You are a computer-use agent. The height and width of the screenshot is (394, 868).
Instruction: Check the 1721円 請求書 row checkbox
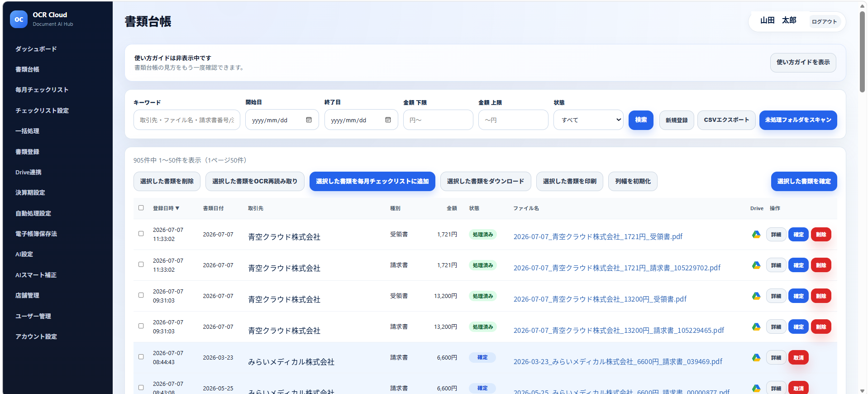[x=141, y=264]
